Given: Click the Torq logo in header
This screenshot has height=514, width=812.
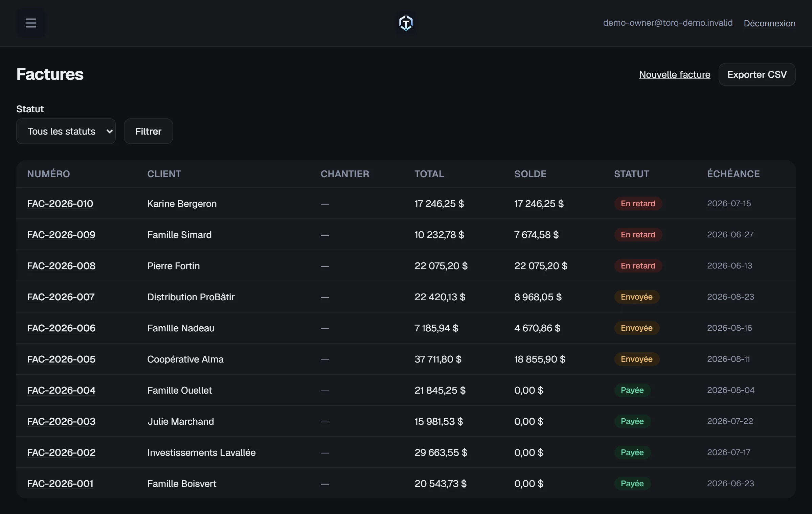Looking at the screenshot, I should point(406,23).
